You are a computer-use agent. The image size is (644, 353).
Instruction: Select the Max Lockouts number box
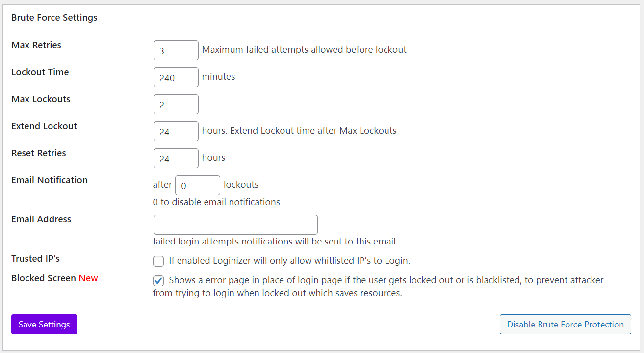coord(176,104)
